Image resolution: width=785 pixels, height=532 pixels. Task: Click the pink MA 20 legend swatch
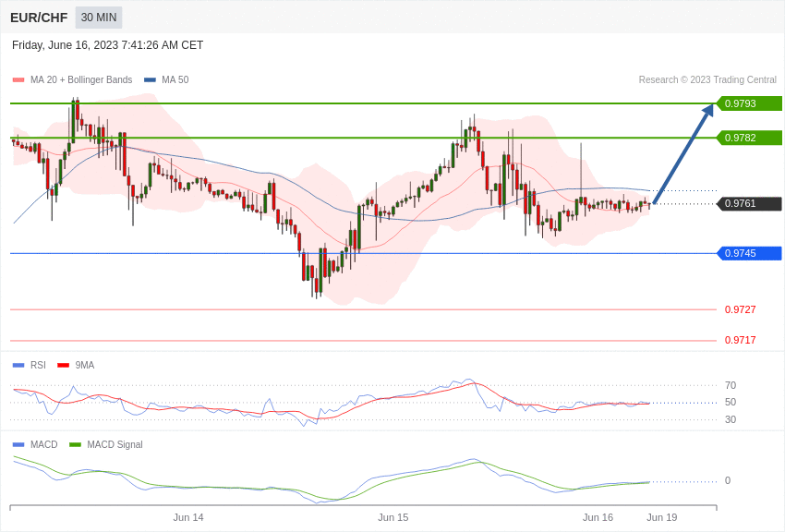18,80
